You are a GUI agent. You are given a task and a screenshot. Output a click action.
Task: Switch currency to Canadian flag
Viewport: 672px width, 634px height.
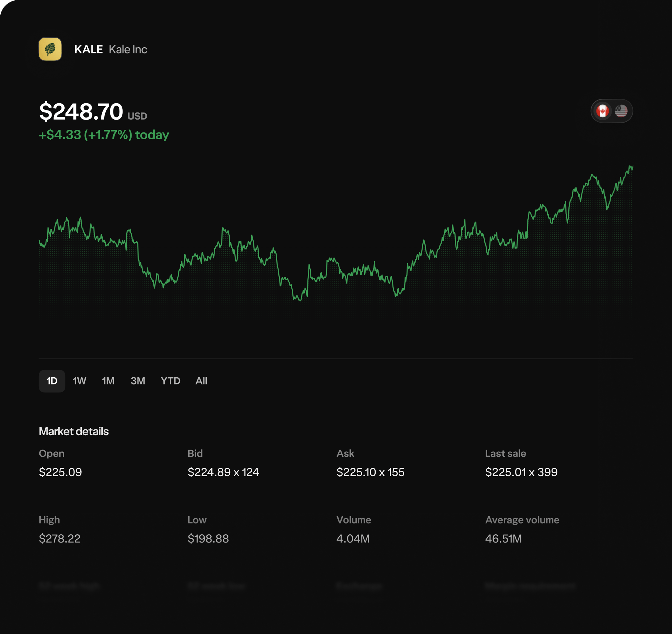point(602,111)
